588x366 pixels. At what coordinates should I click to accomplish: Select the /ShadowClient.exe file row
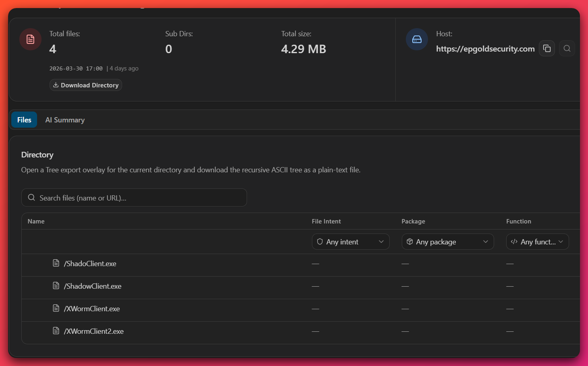(x=93, y=286)
